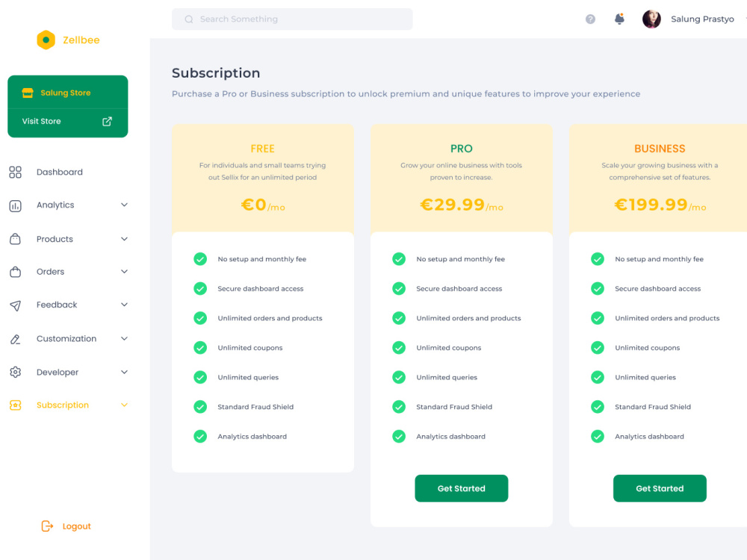This screenshot has width=747, height=560.
Task: Click the Search Something field
Action: (292, 19)
